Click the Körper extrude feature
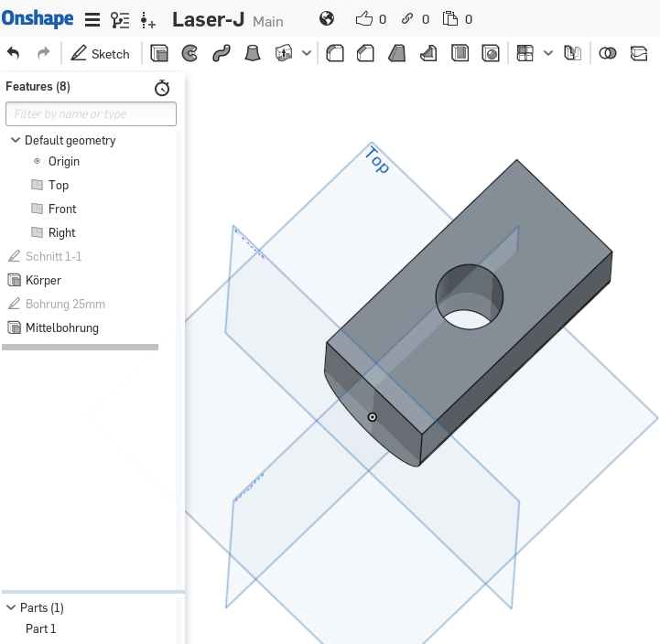Screen dimensions: 660x644 [43, 280]
